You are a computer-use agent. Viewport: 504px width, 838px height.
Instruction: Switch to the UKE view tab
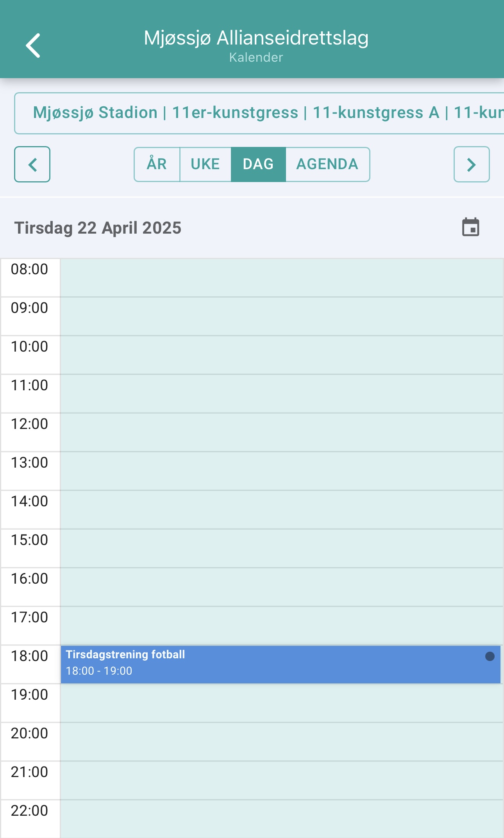tap(206, 164)
